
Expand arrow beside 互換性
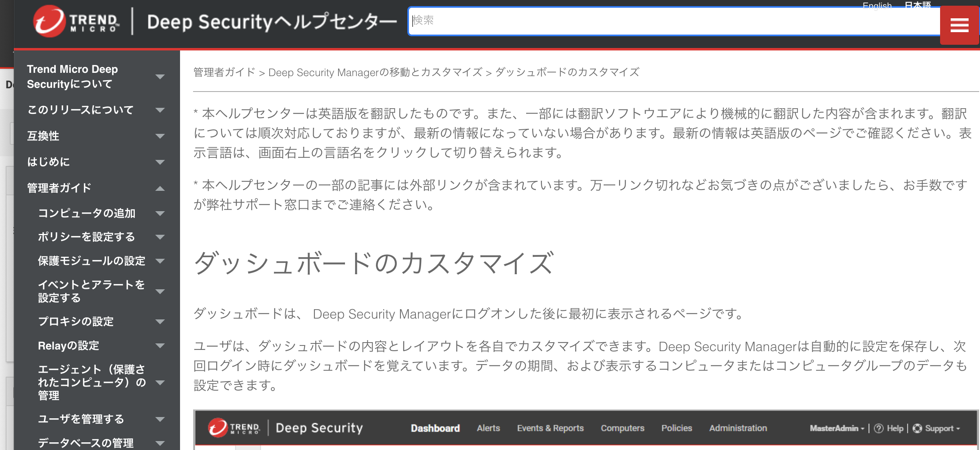coord(160,136)
